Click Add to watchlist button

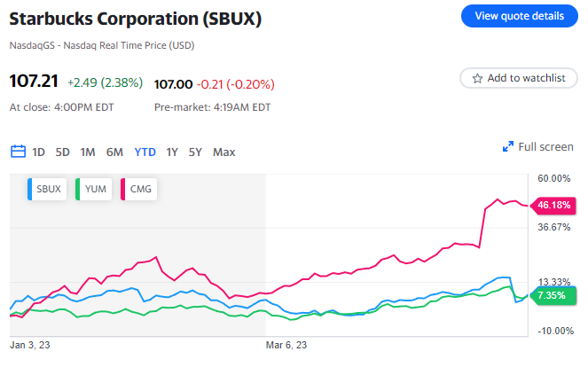coord(518,78)
